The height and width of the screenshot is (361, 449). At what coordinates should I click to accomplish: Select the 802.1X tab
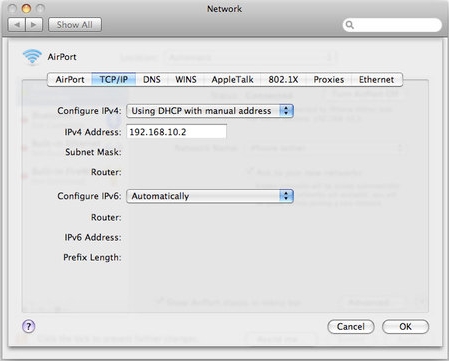tap(283, 80)
